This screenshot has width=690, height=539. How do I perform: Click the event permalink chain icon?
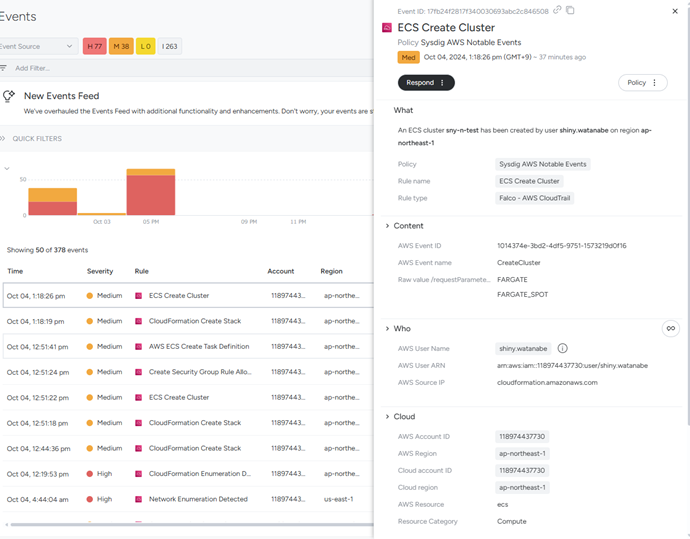coord(557,10)
